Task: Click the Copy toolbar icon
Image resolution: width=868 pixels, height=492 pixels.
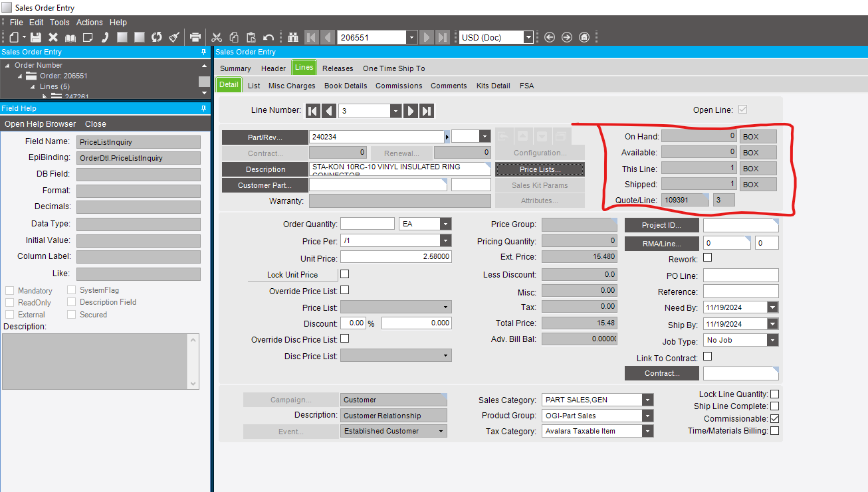Action: (234, 37)
